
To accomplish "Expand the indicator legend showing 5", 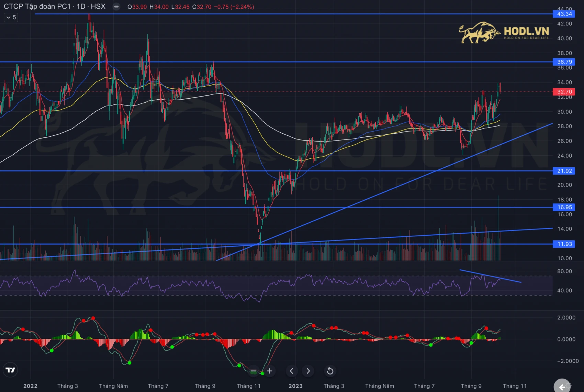I will click(x=11, y=17).
